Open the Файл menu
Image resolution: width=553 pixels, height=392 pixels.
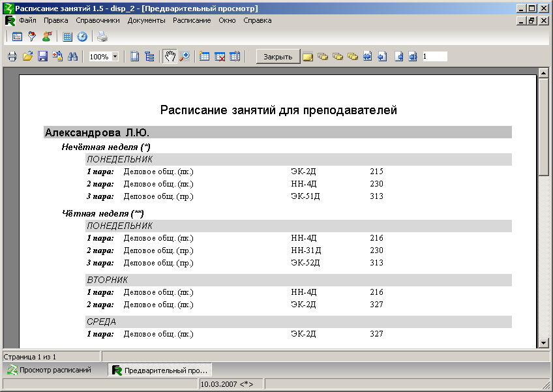tap(27, 20)
